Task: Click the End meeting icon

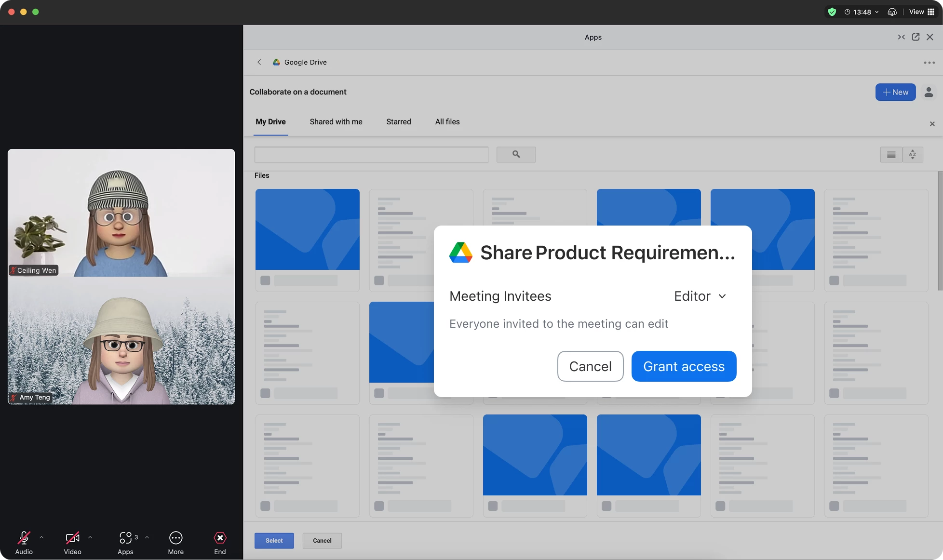Action: pos(220,538)
